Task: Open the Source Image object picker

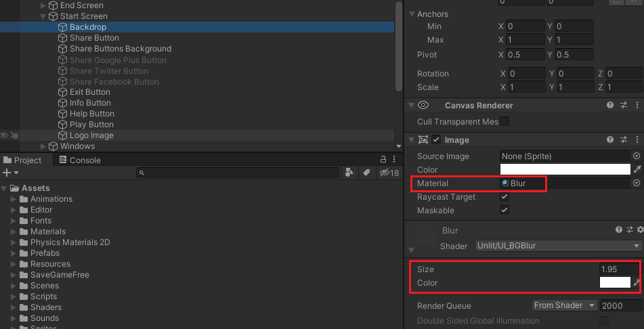Action: [636, 156]
